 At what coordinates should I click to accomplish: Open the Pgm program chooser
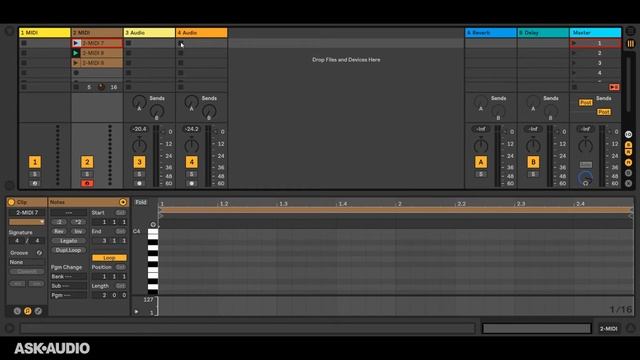point(69,295)
